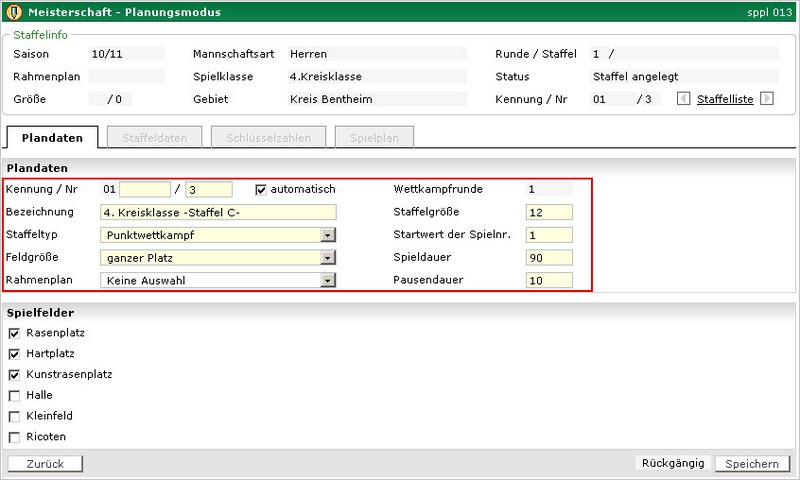Click the Speichern button

(x=752, y=464)
